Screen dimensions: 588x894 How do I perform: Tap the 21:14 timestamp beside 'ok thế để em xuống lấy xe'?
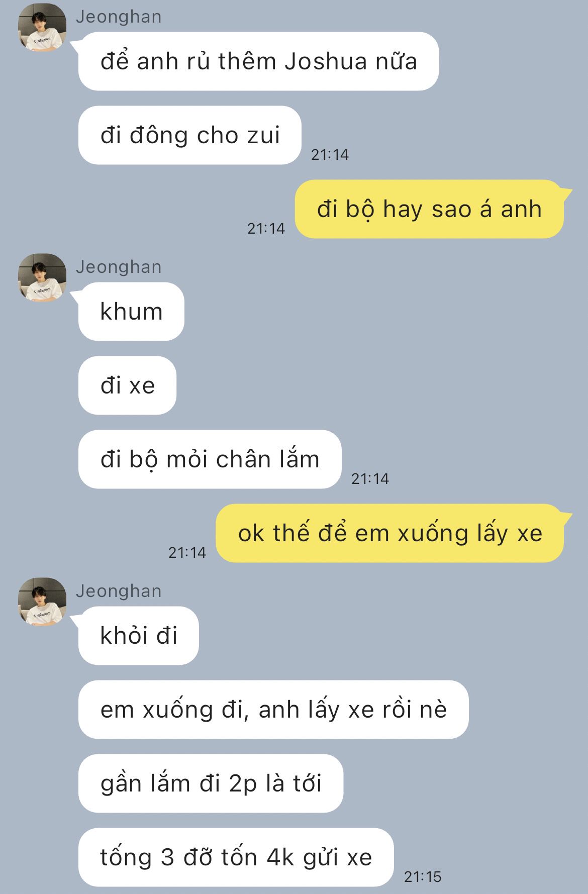point(187,553)
